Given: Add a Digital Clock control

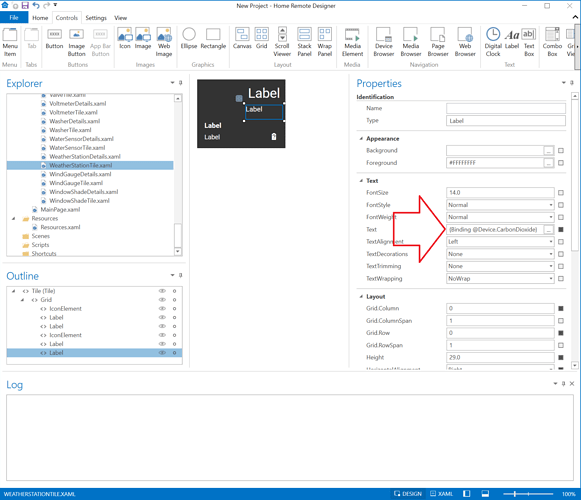Looking at the screenshot, I should click(x=493, y=42).
